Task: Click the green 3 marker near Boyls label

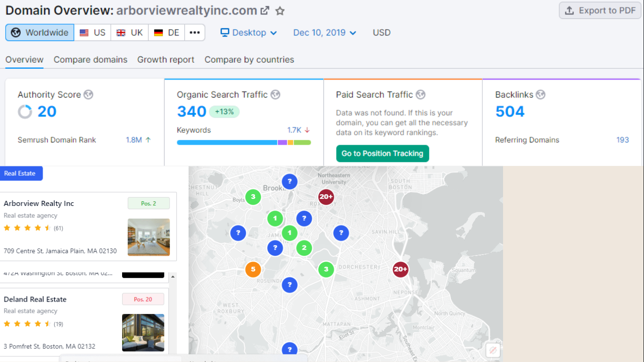Action: click(x=253, y=197)
